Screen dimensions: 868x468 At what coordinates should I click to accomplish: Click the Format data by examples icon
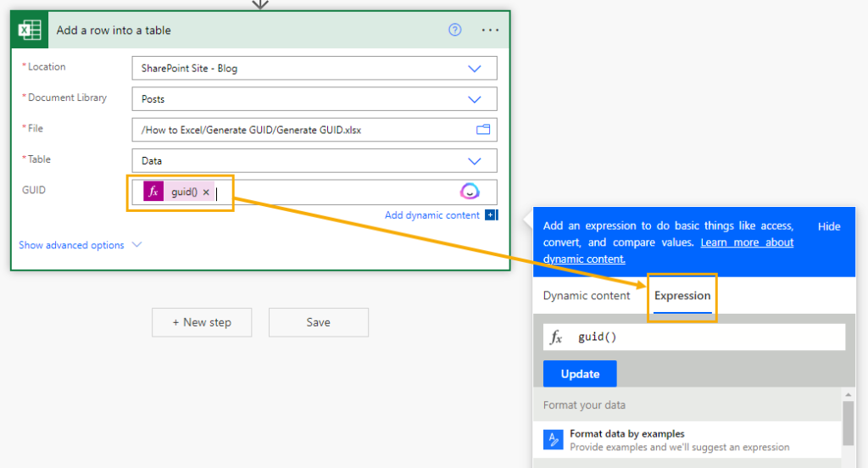click(x=553, y=440)
